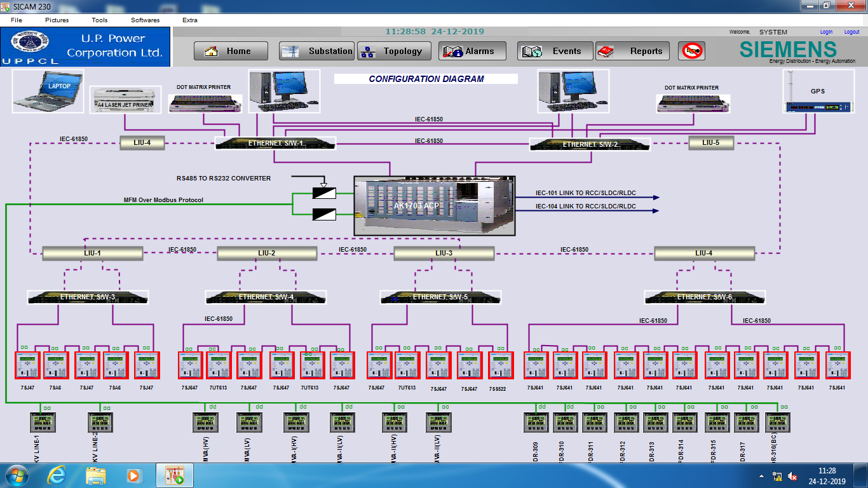Select the MVA(LV) meter
The image size is (868, 488).
249,423
